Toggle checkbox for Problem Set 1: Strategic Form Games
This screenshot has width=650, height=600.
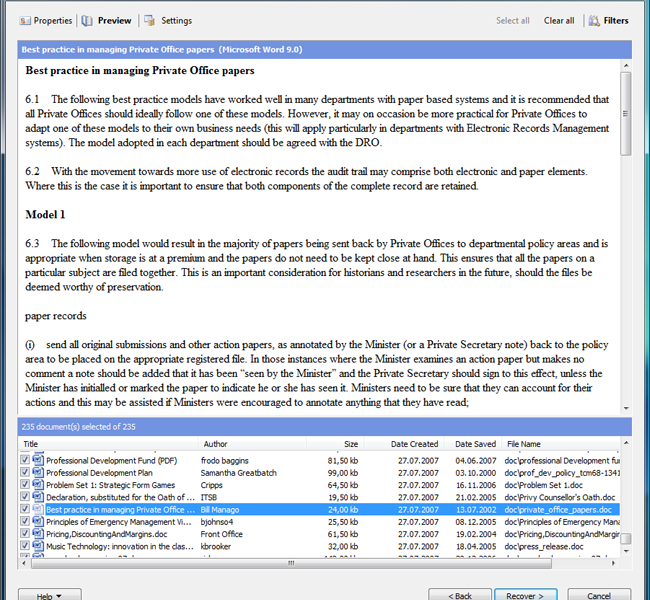[x=25, y=484]
